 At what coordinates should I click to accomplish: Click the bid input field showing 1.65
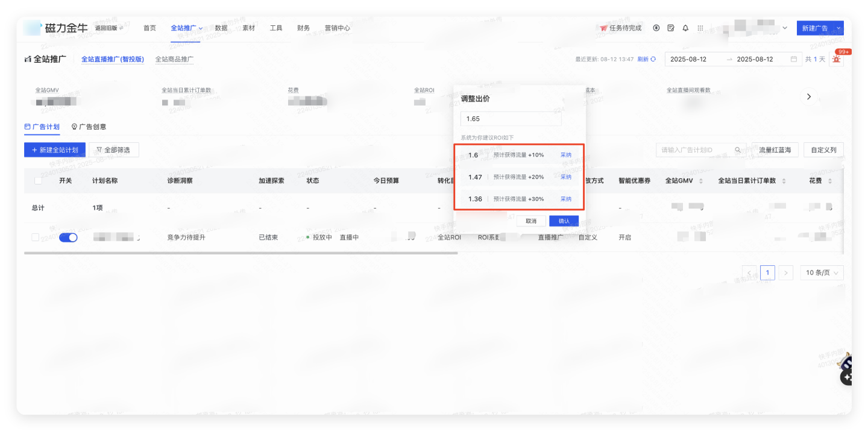[x=511, y=119]
